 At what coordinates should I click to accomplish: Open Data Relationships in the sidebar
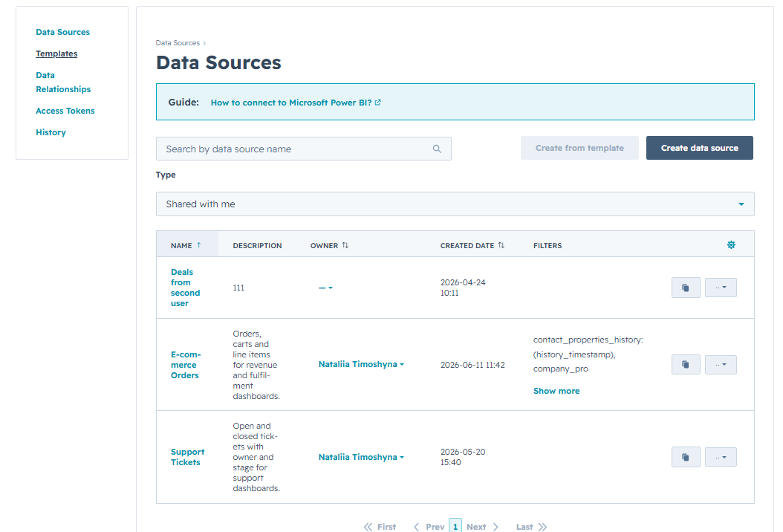pyautogui.click(x=63, y=82)
